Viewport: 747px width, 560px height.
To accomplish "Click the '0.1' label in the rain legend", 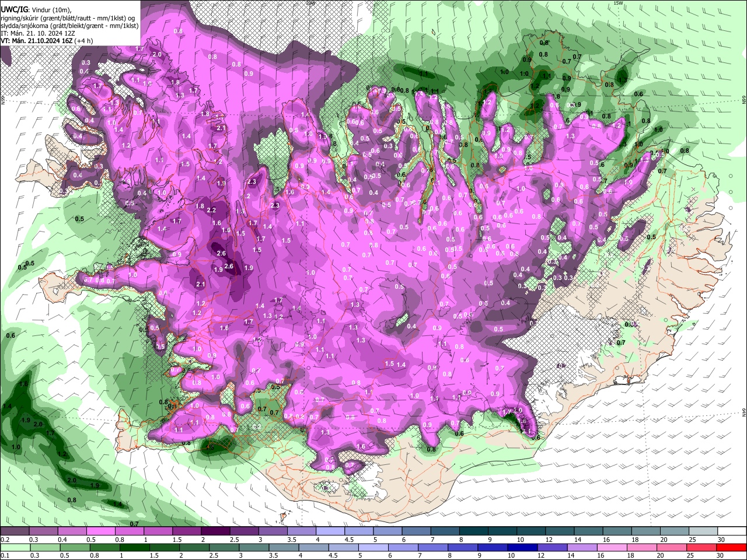I will pos(5,555).
